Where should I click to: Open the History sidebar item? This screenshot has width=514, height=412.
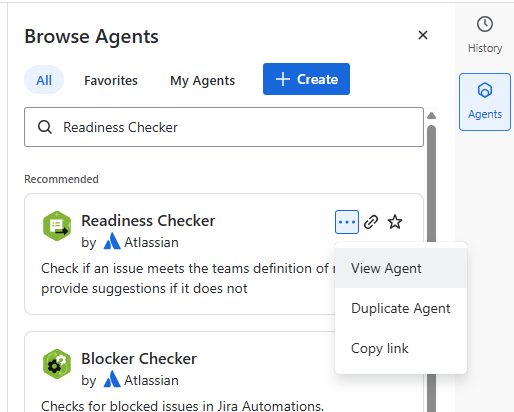tap(485, 35)
